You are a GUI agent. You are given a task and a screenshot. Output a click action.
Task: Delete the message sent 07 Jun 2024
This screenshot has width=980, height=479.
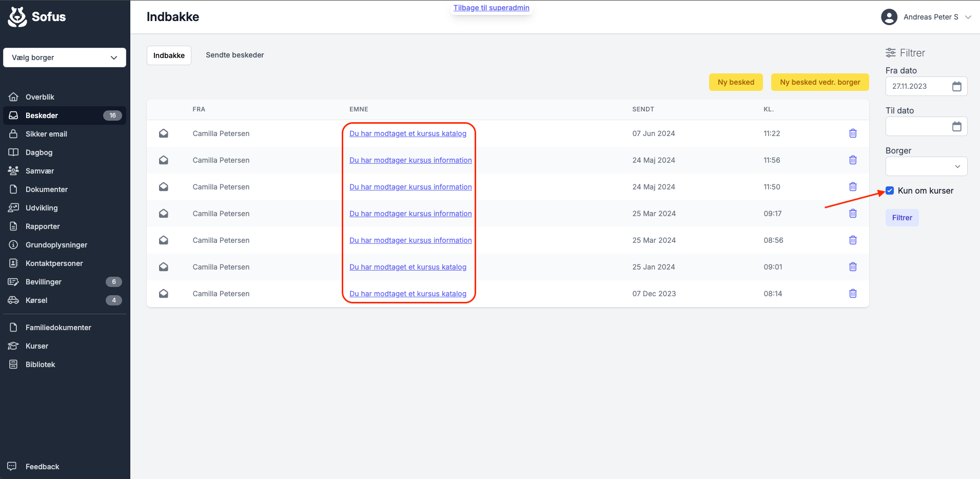tap(853, 133)
